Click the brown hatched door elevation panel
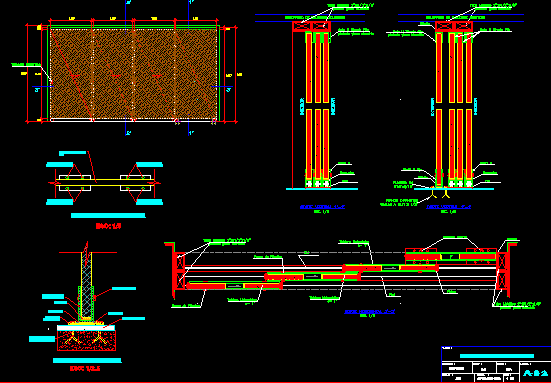 134,74
